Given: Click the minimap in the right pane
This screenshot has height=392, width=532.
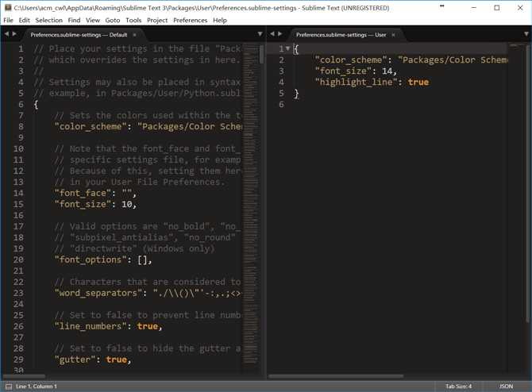Looking at the screenshot, I should coord(515,208).
